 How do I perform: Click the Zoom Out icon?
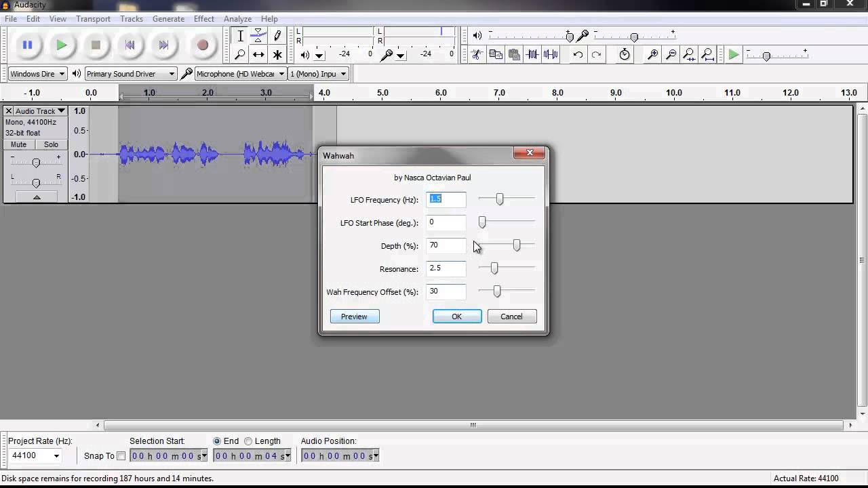(671, 55)
